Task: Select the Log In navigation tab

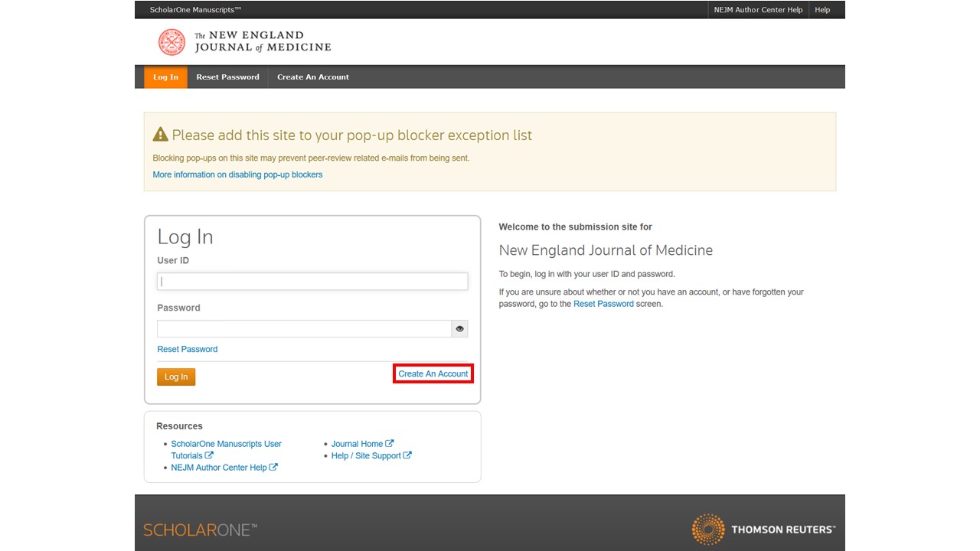Action: click(165, 77)
